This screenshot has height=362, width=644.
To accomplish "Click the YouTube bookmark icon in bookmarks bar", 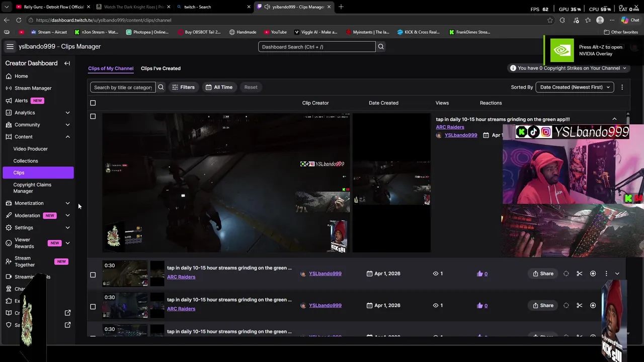I will tap(267, 32).
